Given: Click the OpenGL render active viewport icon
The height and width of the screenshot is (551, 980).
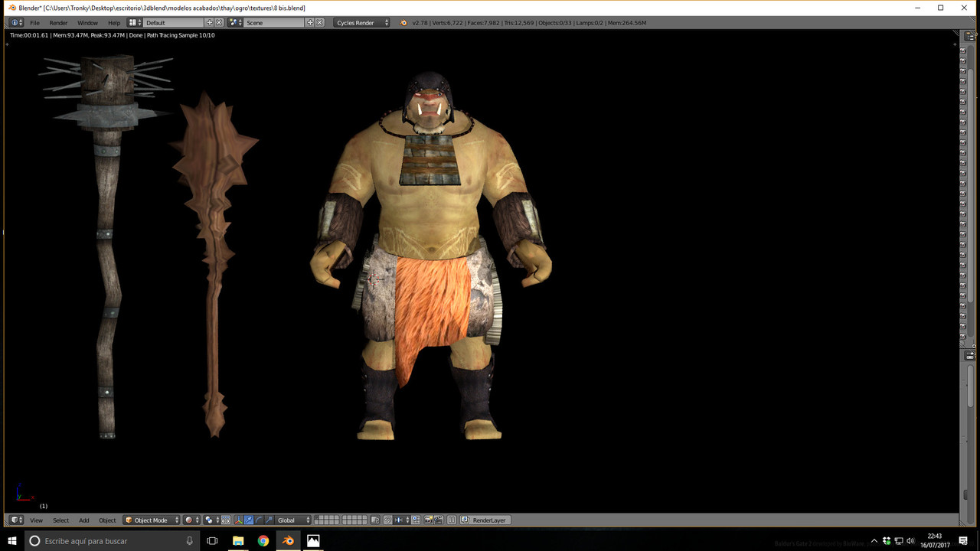Looking at the screenshot, I should pyautogui.click(x=428, y=520).
